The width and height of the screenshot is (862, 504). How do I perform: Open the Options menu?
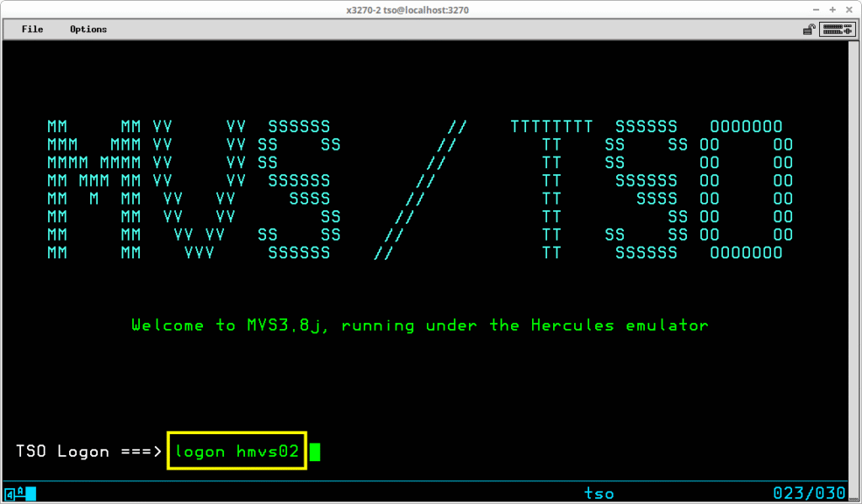(x=88, y=29)
